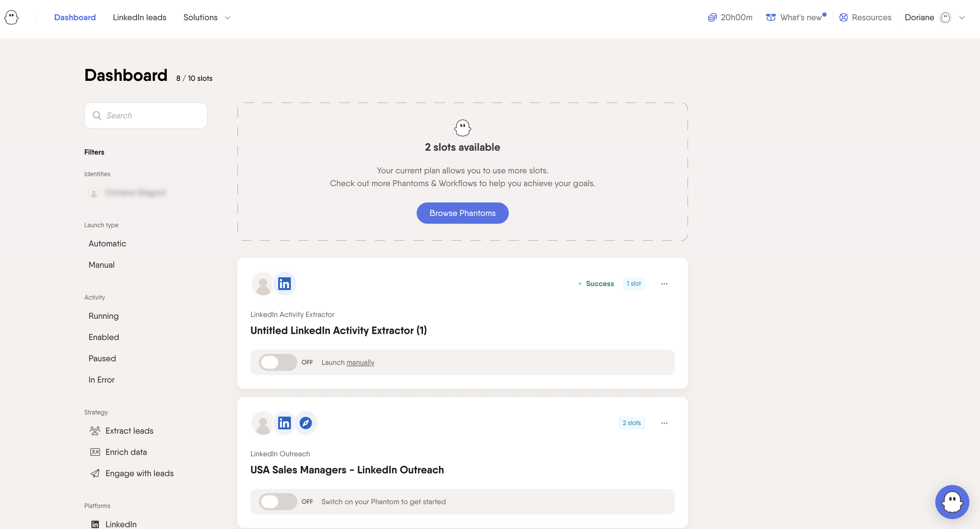980x529 pixels.
Task: Open Resources lifebuoy icon
Action: point(843,17)
